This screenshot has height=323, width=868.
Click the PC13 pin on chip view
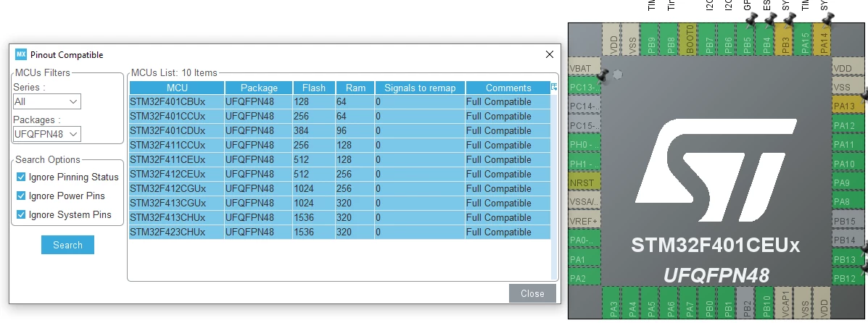[584, 88]
